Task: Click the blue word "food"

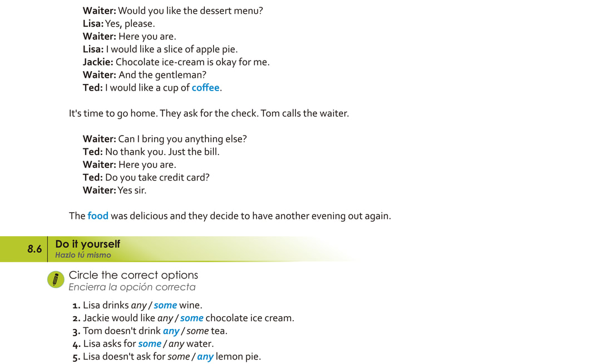Action: coord(98,216)
